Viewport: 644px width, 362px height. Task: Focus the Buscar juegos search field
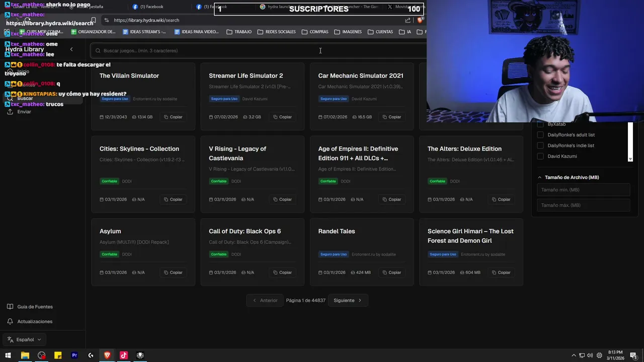point(259,50)
